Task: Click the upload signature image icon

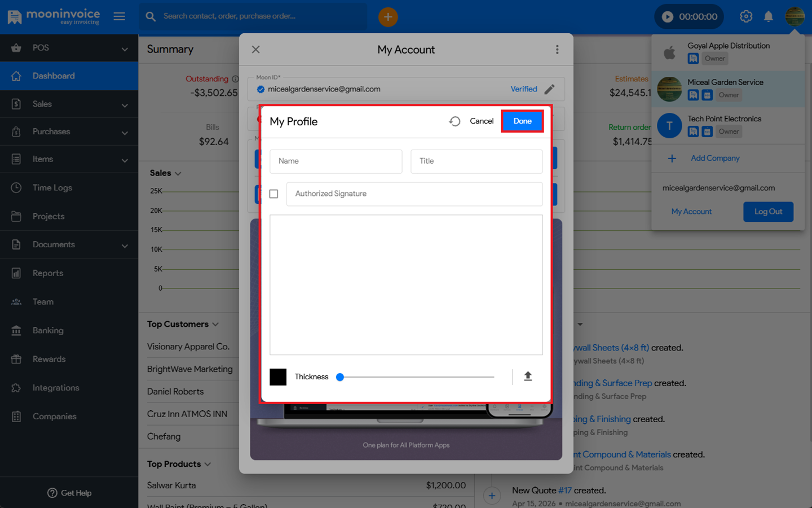Action: coord(528,376)
